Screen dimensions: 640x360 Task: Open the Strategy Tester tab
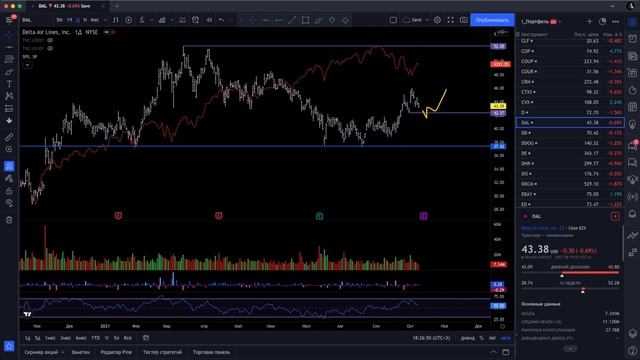pos(162,352)
